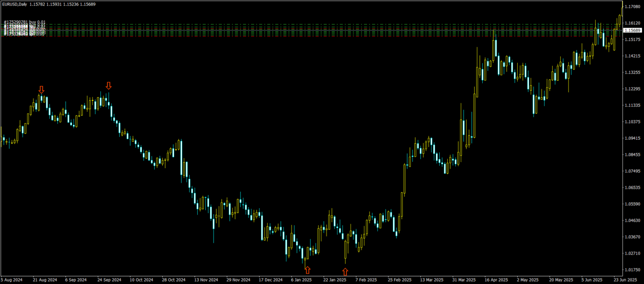Click the 10 Oct 2024 date label
This screenshot has height=284, width=644.
[x=141, y=280]
